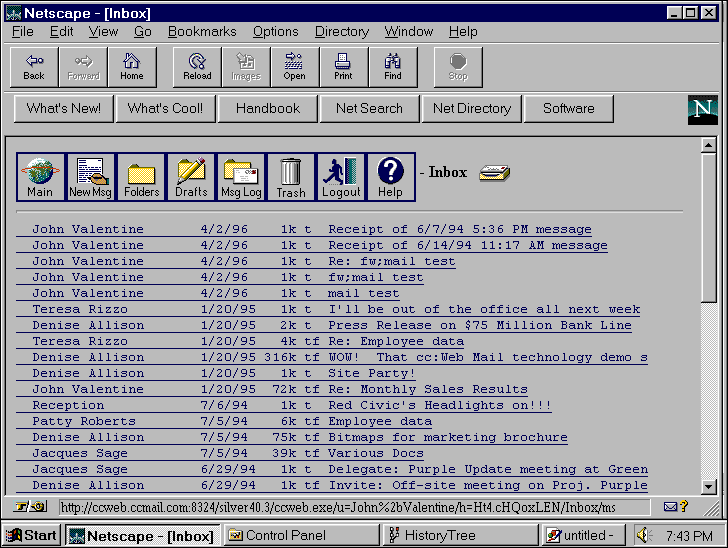This screenshot has width=728, height=548.
Task: Open the Window menu
Action: pyautogui.click(x=409, y=32)
